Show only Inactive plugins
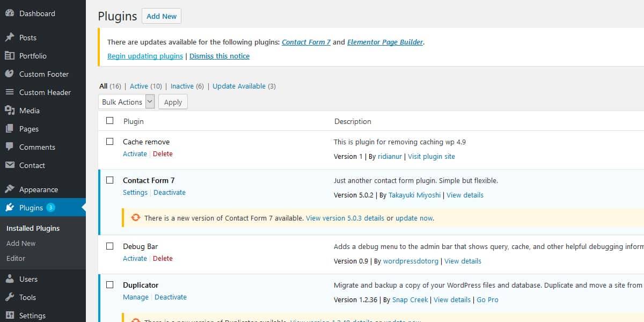 (x=182, y=86)
